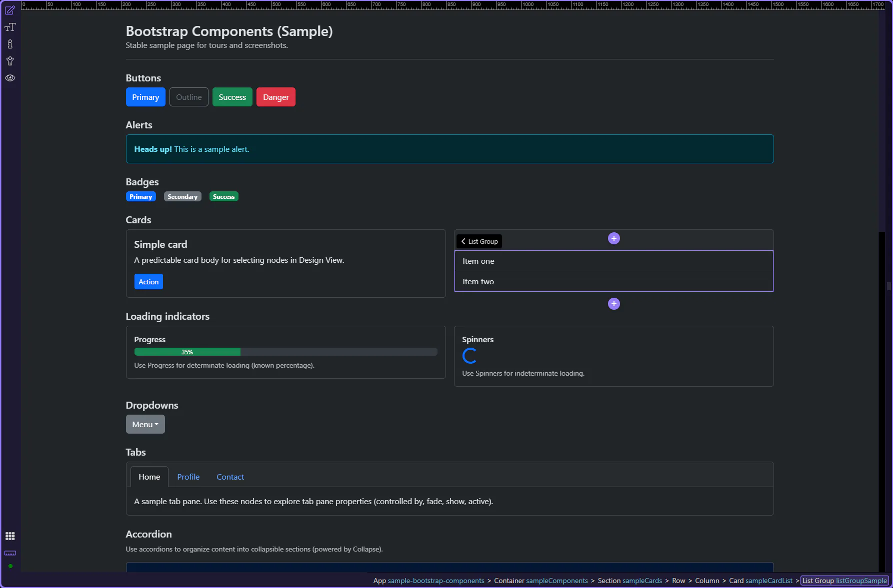Toggle the grid overlay icon

pyautogui.click(x=10, y=536)
